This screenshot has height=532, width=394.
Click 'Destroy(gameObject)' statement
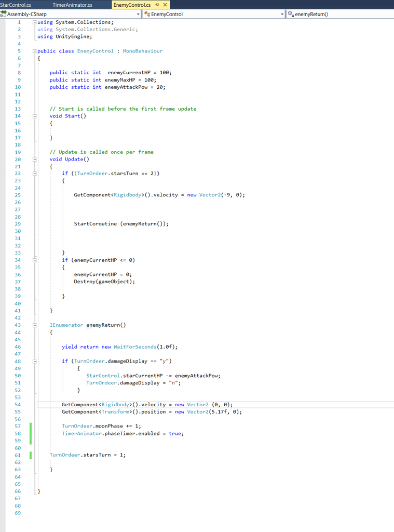(104, 282)
